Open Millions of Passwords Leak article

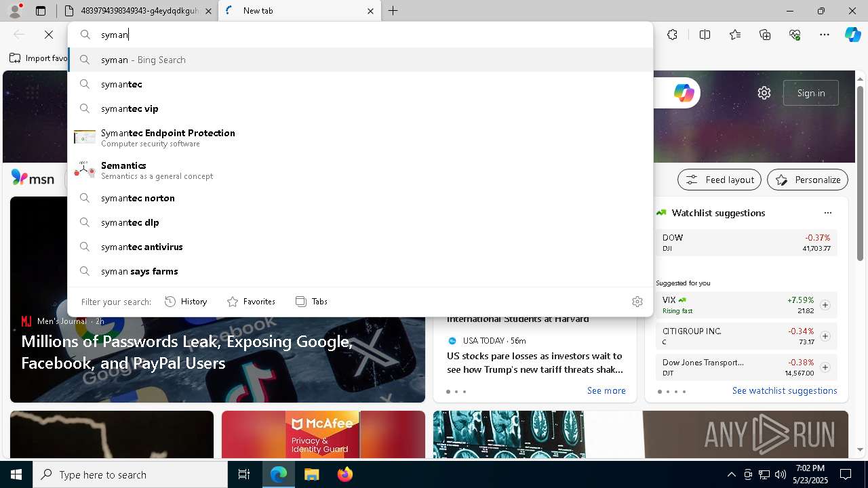[x=186, y=352]
